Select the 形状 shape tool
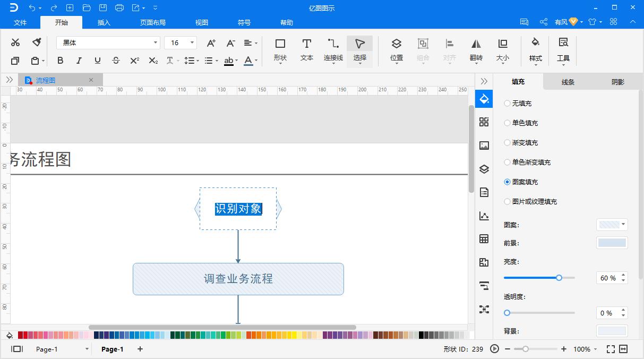The image size is (644, 359). 280,50
